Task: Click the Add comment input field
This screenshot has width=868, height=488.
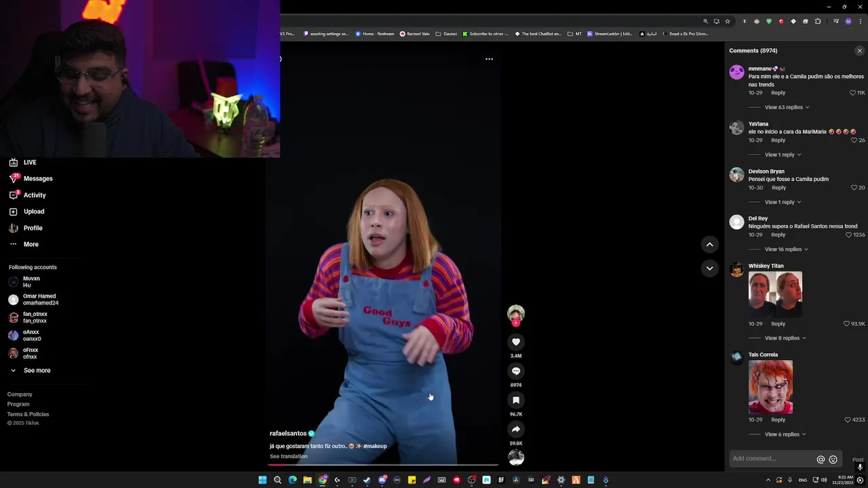Action: click(773, 459)
